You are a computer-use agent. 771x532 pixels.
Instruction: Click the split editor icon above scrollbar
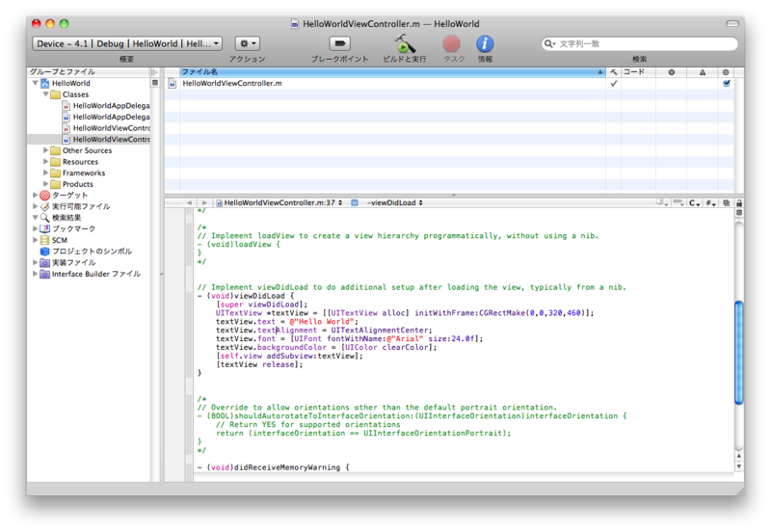tap(738, 213)
